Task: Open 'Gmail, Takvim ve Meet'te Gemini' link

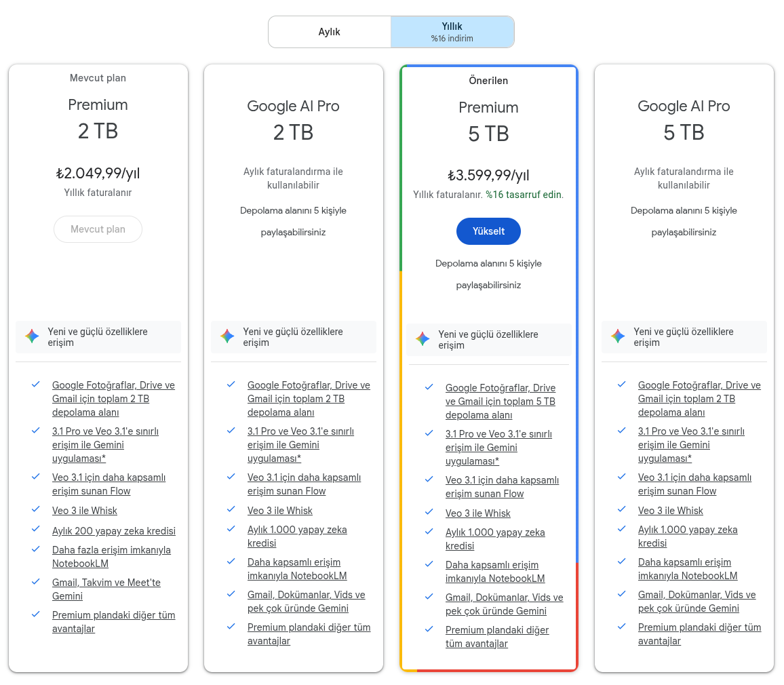Action: click(106, 589)
